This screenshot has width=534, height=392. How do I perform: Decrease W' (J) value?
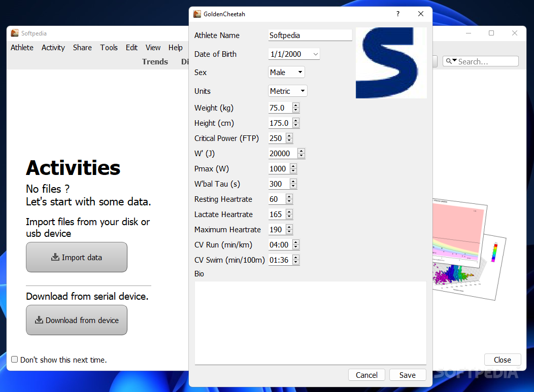coord(301,156)
